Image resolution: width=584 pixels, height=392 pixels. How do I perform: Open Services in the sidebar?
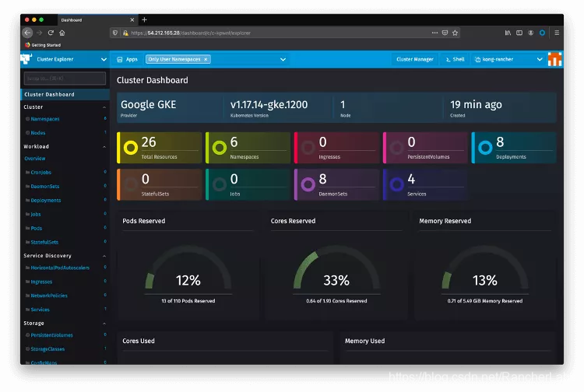40,310
